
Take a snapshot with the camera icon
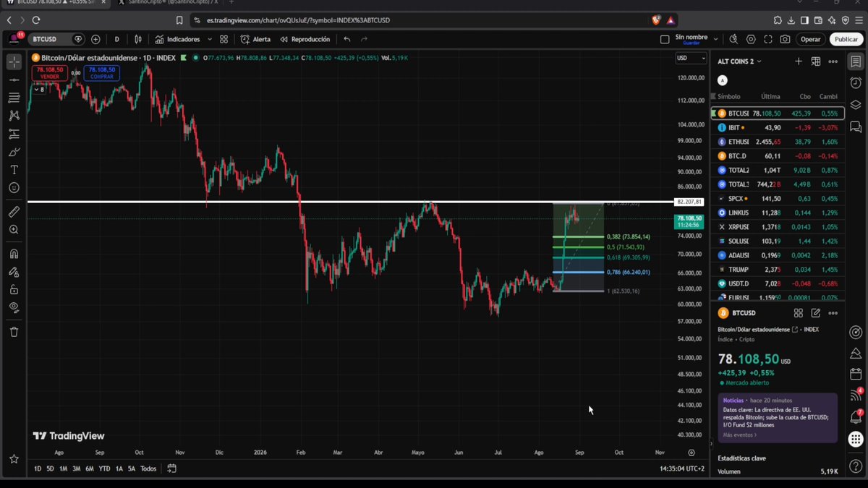coord(786,39)
